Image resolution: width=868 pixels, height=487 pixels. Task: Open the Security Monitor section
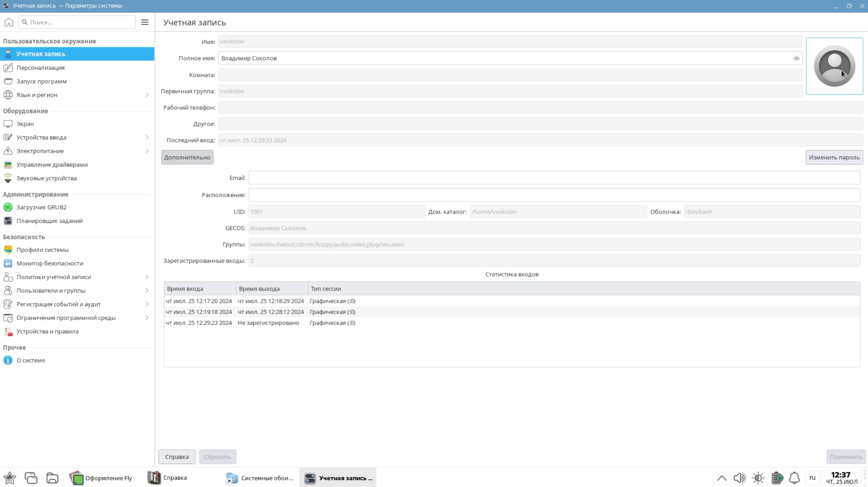pyautogui.click(x=50, y=263)
